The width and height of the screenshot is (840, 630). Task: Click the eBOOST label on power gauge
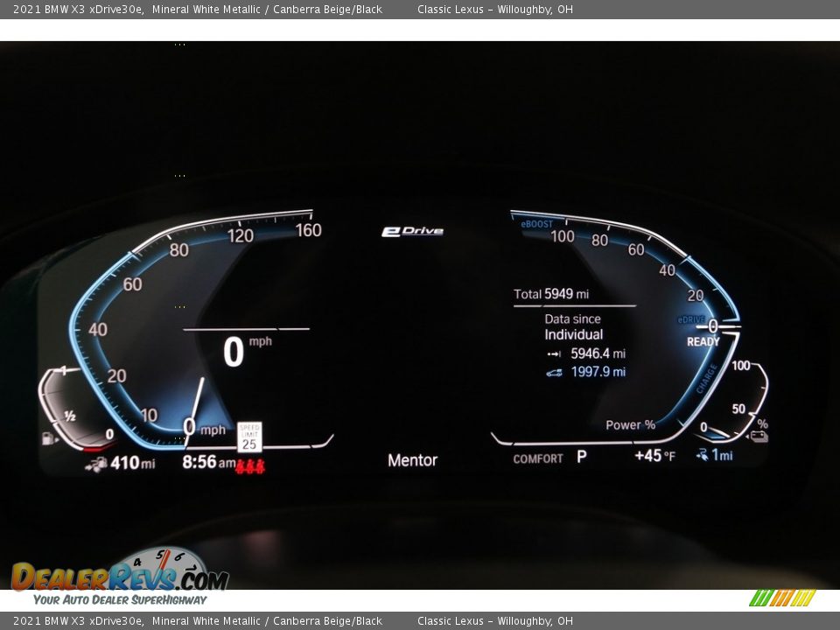[x=536, y=224]
